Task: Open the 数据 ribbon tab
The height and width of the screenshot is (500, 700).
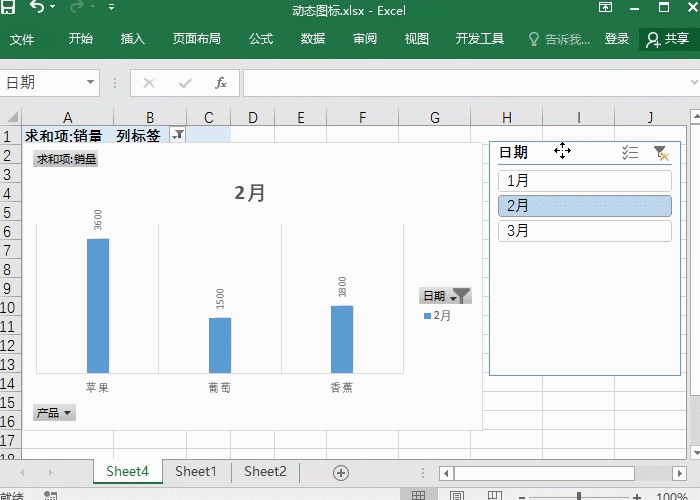Action: pos(312,39)
